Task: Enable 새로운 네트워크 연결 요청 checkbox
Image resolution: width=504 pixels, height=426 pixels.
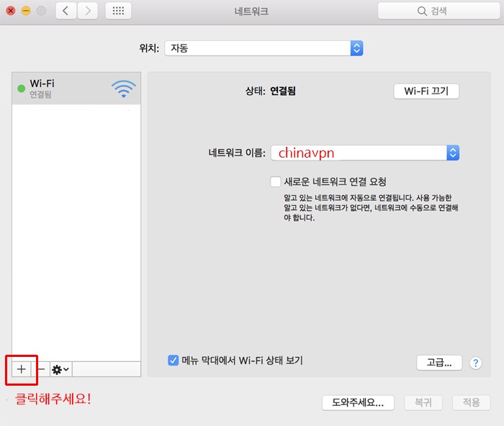Action: [275, 182]
